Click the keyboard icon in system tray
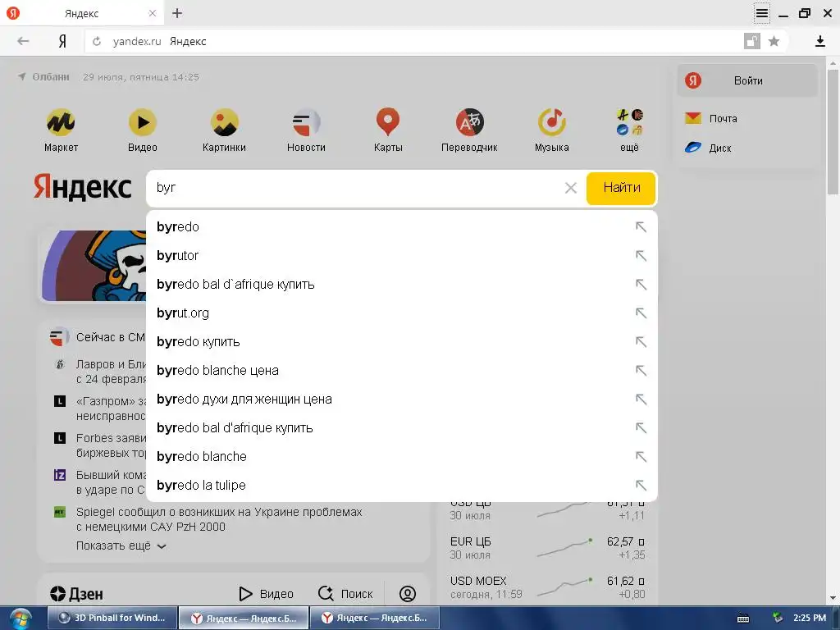840x630 pixels. (x=743, y=619)
